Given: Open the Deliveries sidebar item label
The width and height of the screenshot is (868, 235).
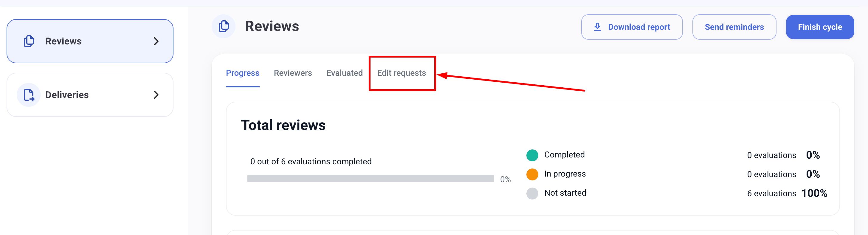Looking at the screenshot, I should pyautogui.click(x=67, y=95).
